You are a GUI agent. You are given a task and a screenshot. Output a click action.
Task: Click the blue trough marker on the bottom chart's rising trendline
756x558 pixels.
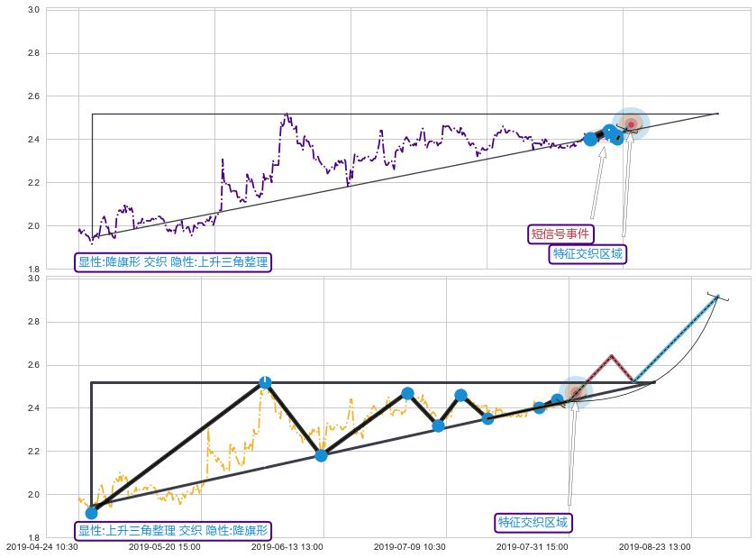tap(321, 455)
